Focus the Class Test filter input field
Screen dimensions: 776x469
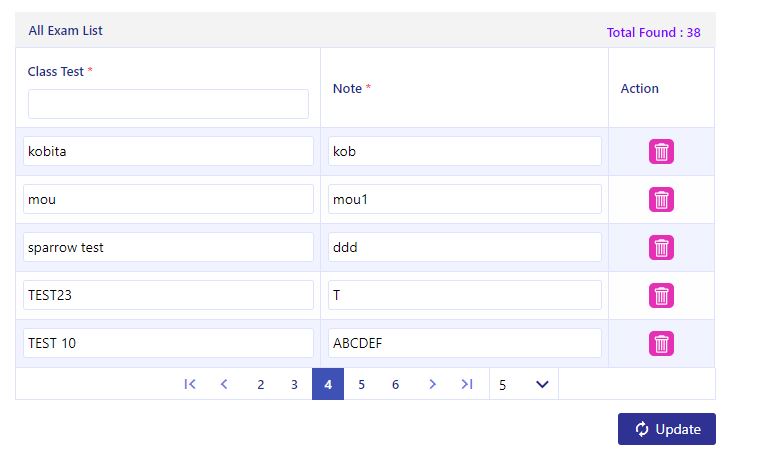coord(168,104)
